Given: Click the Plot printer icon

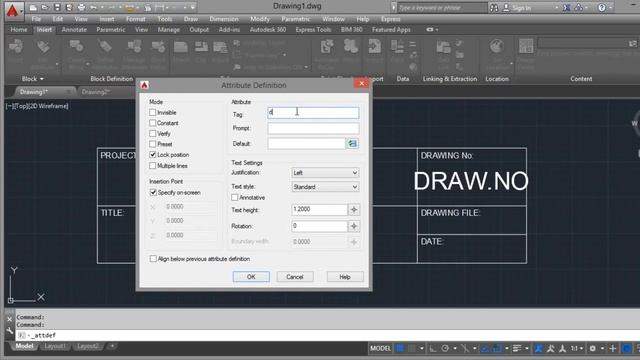Looking at the screenshot, I should pos(81,7).
